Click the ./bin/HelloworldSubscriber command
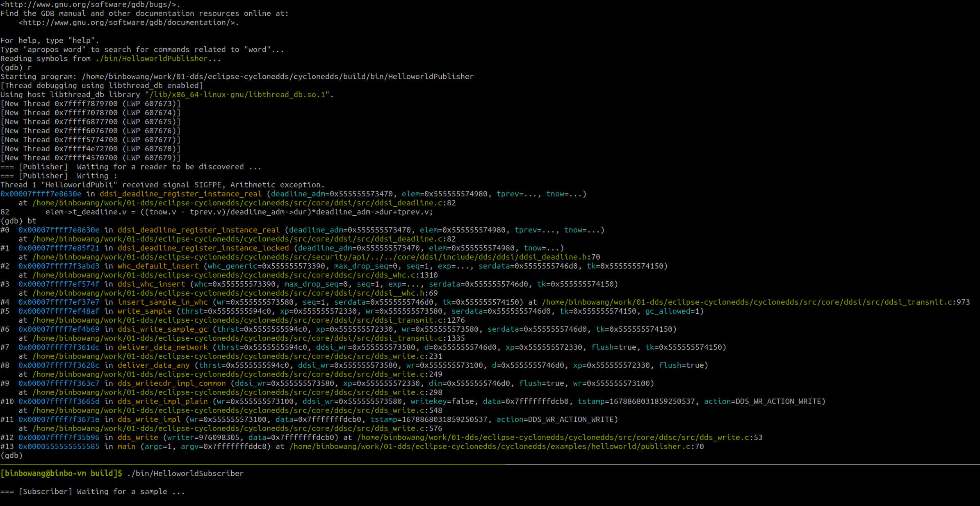 (x=185, y=473)
